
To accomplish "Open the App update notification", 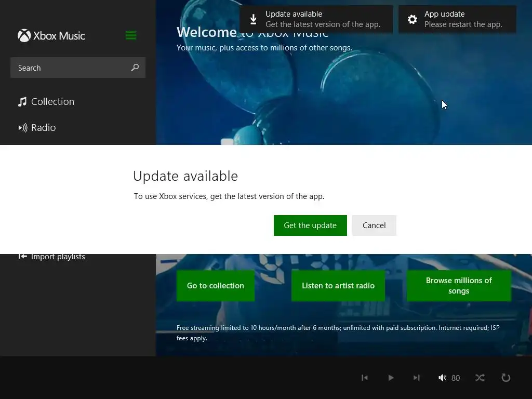I will pos(457,19).
